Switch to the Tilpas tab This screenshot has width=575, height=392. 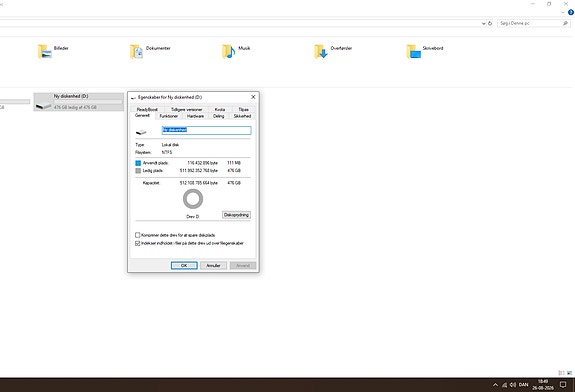[x=243, y=109]
